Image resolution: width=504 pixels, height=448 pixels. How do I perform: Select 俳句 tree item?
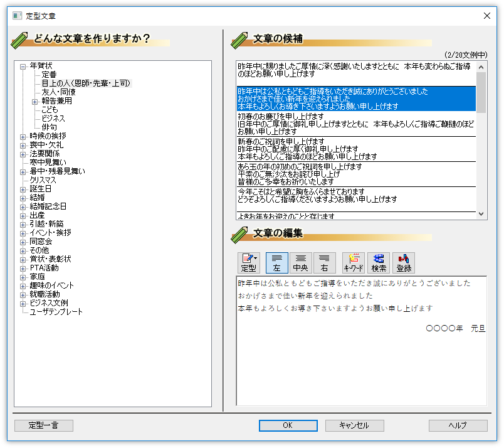pos(49,127)
